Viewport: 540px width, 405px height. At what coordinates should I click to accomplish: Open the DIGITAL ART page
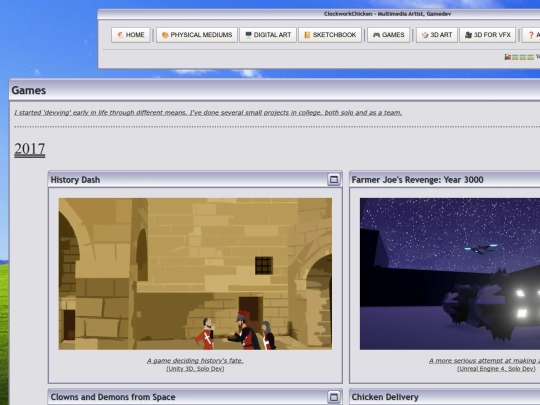click(x=268, y=35)
